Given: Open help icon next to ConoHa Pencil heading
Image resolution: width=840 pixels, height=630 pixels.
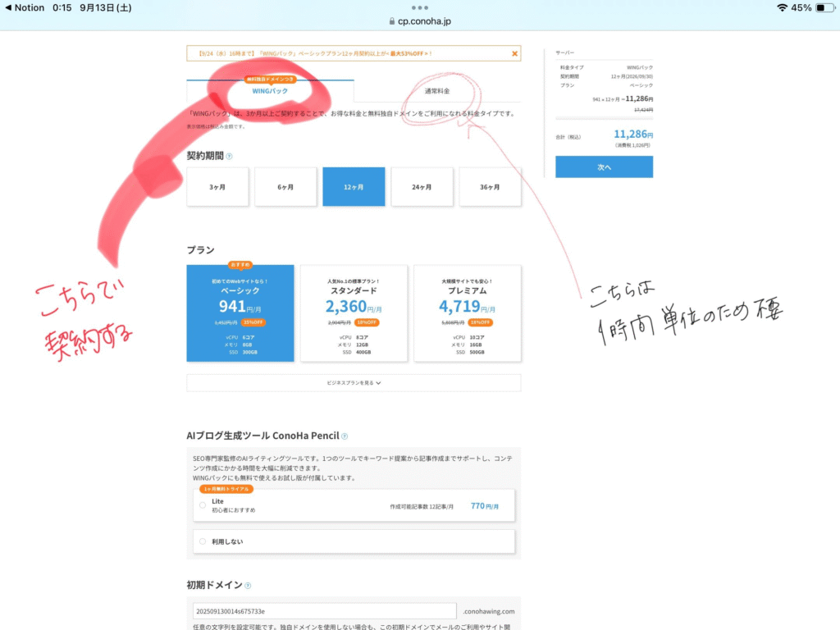Looking at the screenshot, I should (345, 436).
